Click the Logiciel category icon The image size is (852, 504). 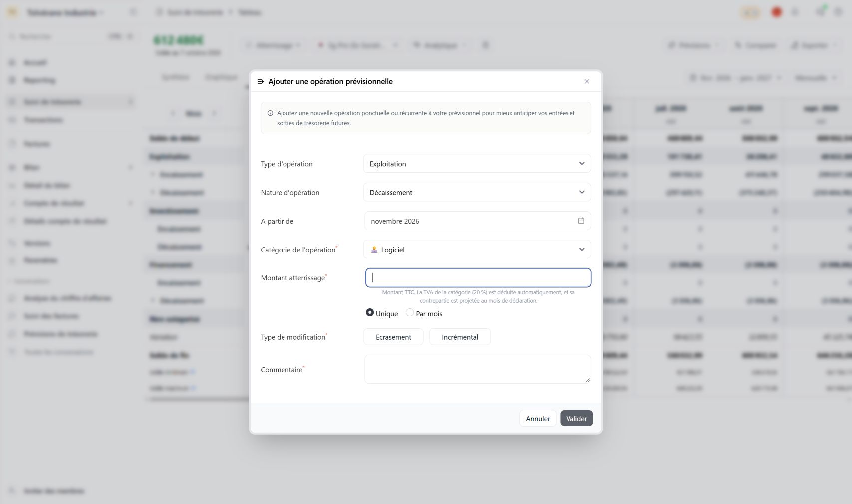tap(374, 250)
